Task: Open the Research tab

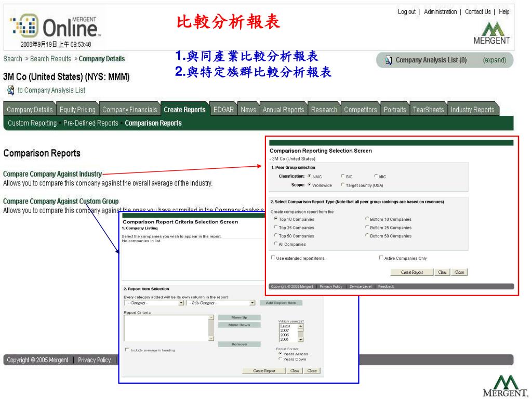Action: pyautogui.click(x=324, y=110)
